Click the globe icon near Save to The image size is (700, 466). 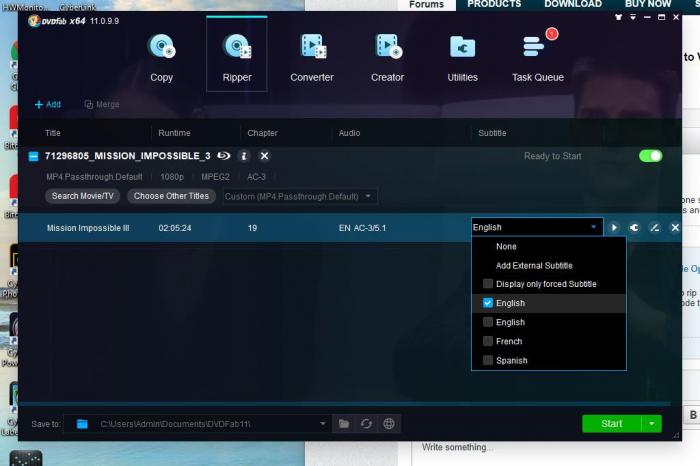pyautogui.click(x=389, y=424)
